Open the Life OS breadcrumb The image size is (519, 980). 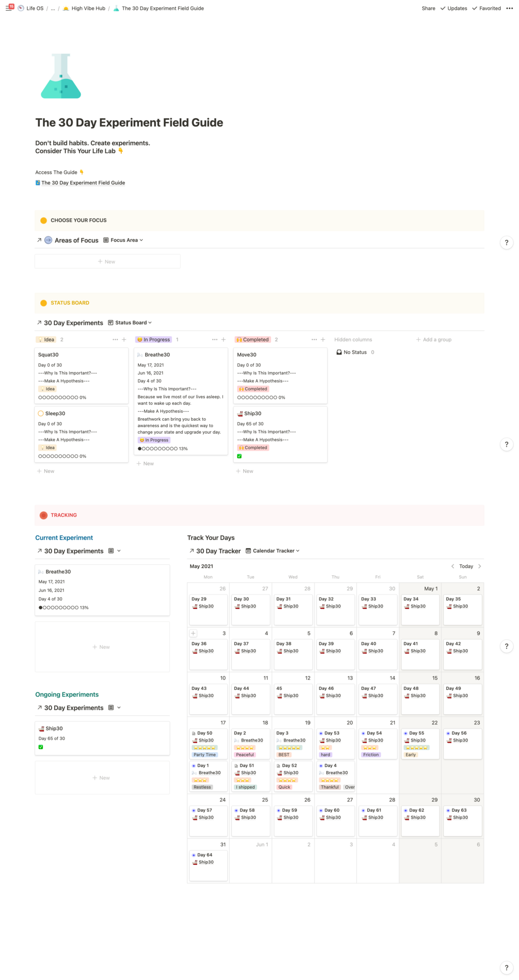(31, 8)
